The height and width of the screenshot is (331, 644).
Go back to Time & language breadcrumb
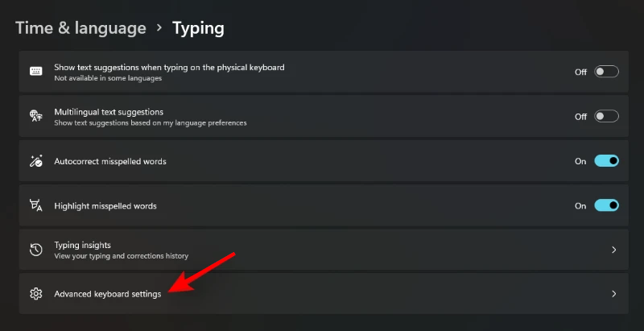click(x=80, y=28)
